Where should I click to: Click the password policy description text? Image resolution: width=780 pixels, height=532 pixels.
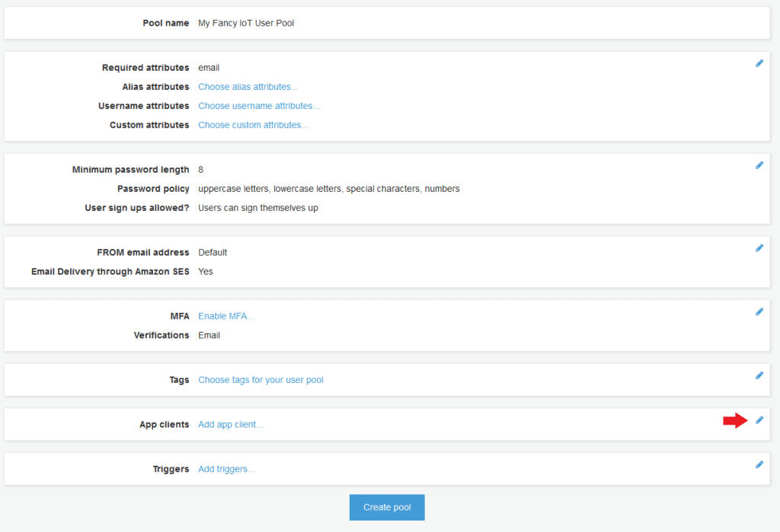[x=328, y=189]
